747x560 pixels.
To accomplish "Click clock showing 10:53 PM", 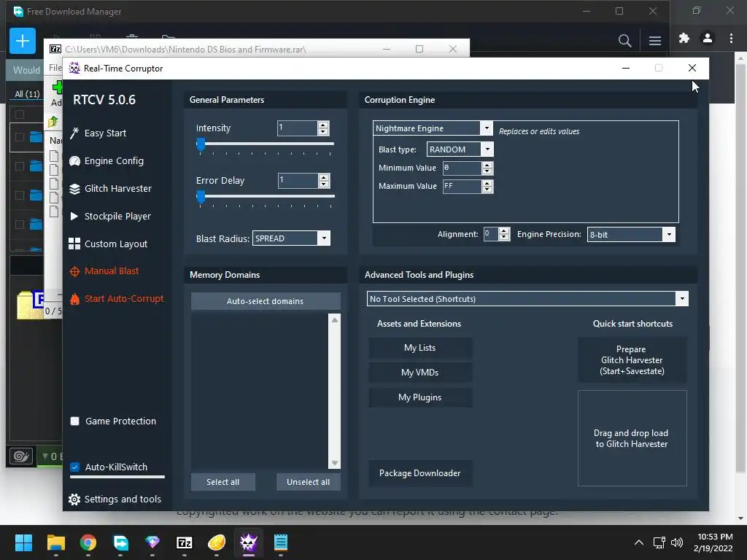I will 715,537.
